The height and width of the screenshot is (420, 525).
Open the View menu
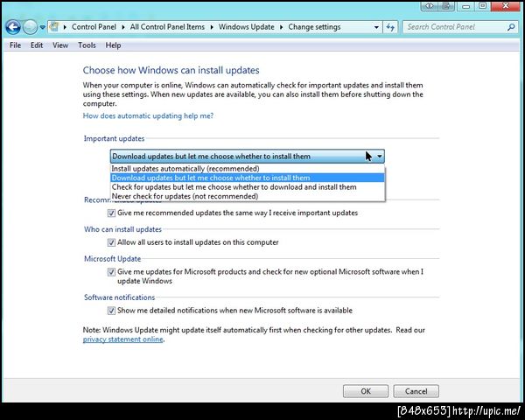pos(60,45)
